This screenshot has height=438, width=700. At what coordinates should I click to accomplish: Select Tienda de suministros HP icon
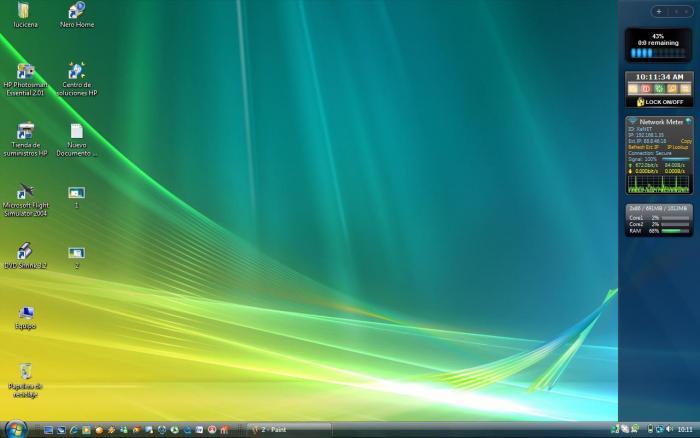[x=25, y=139]
